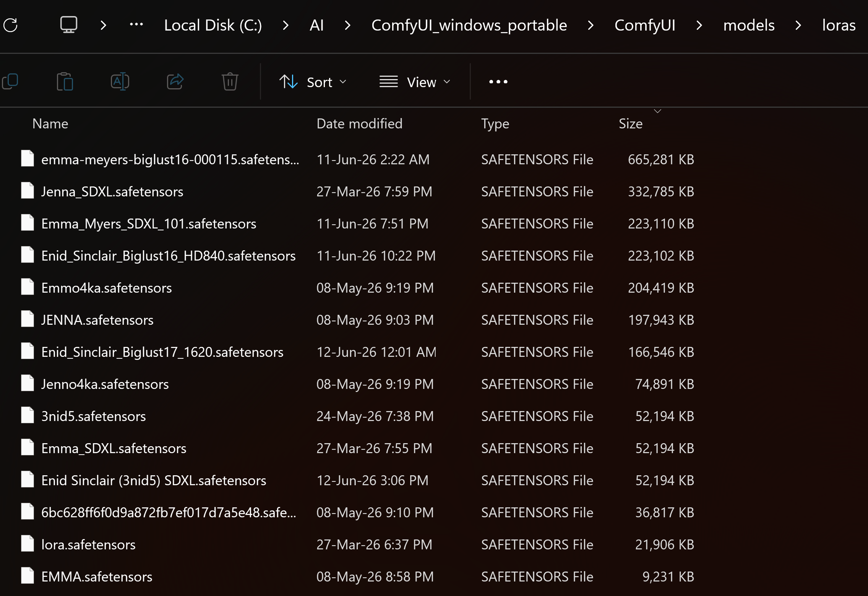Screen dimensions: 868x596
Task: Click file icon of lora.safetensors
Action: (x=28, y=544)
